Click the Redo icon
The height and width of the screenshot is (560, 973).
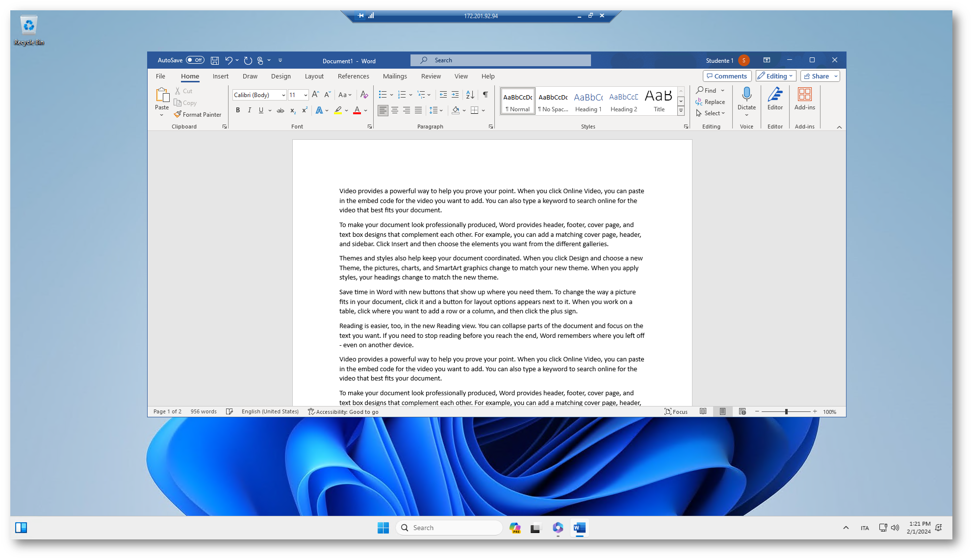coord(248,60)
